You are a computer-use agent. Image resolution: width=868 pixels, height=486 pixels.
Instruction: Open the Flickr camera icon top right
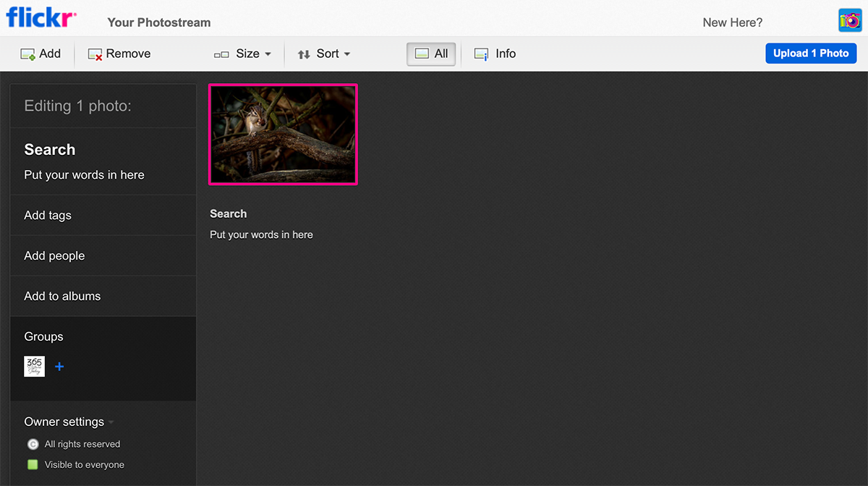click(x=847, y=20)
